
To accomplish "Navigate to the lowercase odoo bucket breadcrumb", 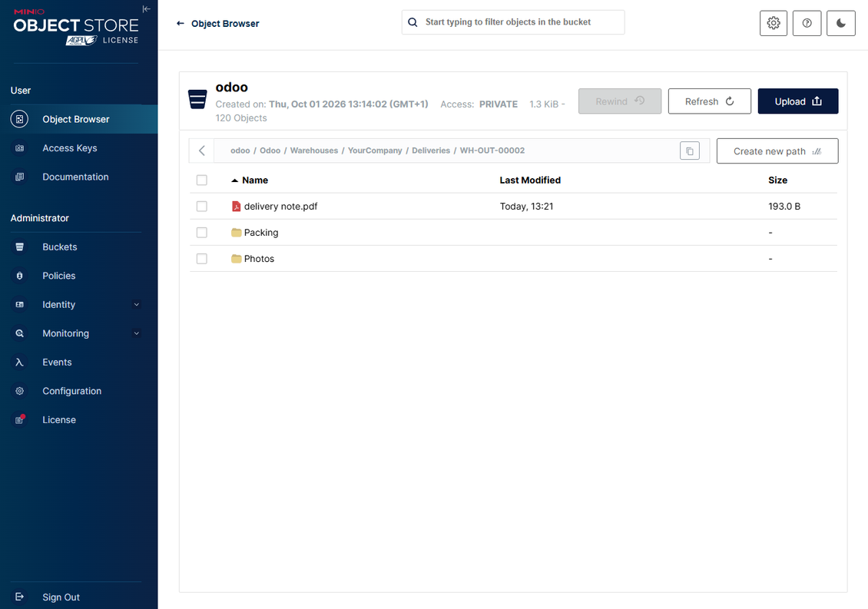I will 240,151.
